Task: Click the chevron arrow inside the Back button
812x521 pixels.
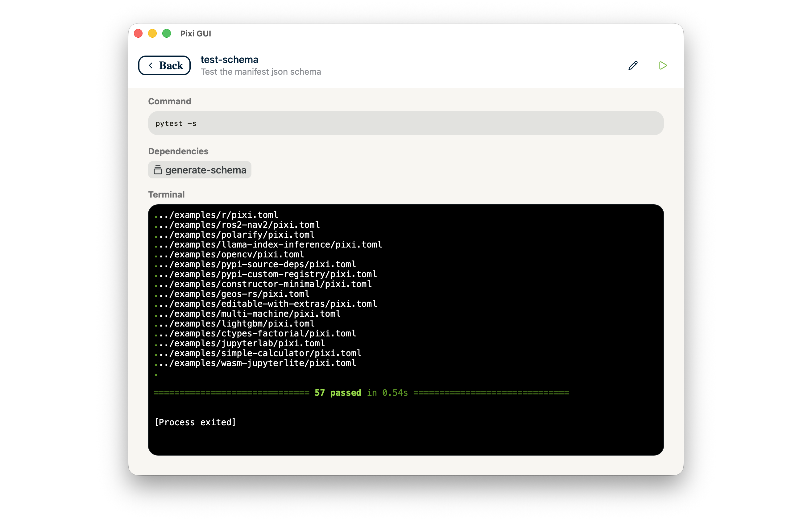Action: [151, 65]
